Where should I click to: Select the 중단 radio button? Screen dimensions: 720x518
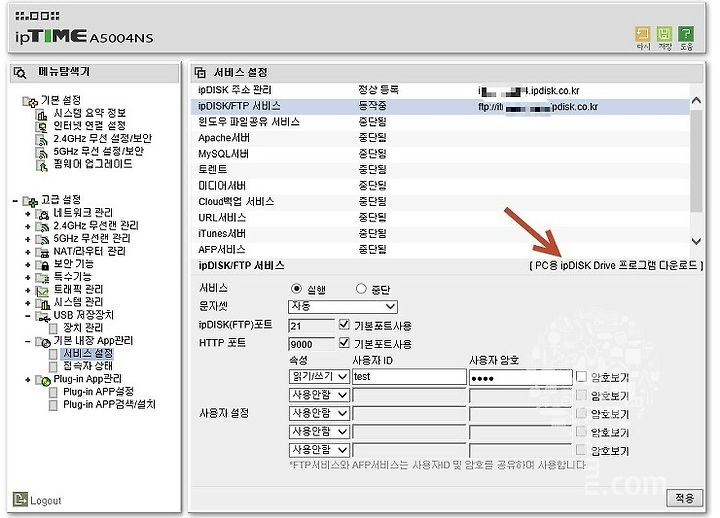361,289
